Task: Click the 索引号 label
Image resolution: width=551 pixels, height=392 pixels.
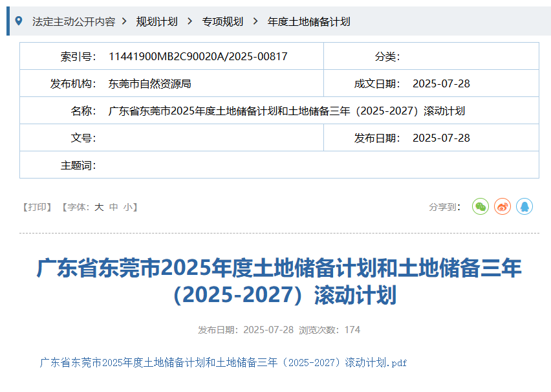Action: (x=78, y=56)
